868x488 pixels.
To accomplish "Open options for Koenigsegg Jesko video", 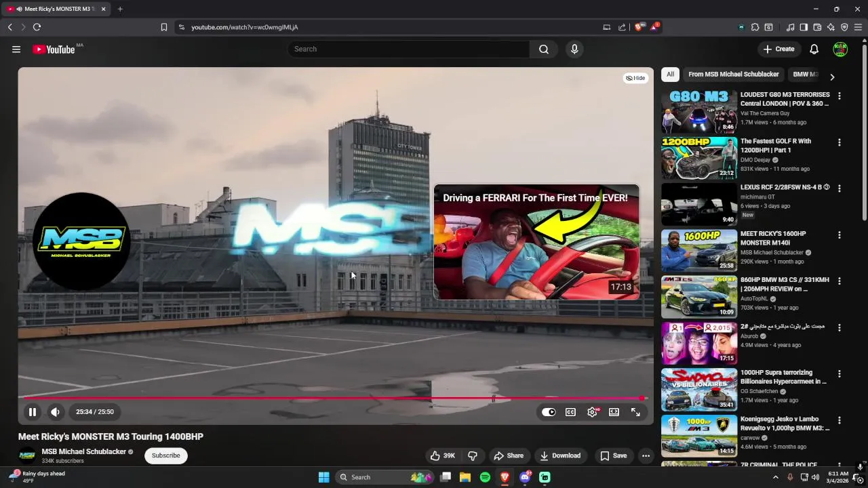I will pos(839,420).
